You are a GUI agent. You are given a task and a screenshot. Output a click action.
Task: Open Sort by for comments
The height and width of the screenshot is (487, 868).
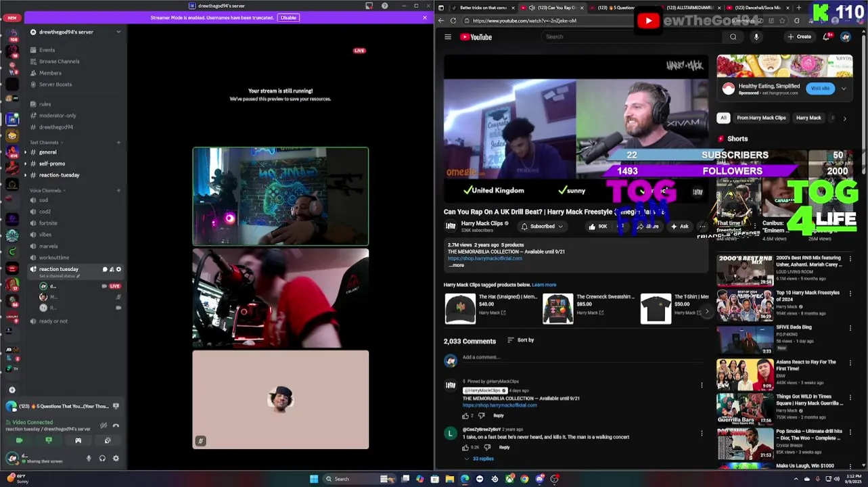coord(521,340)
